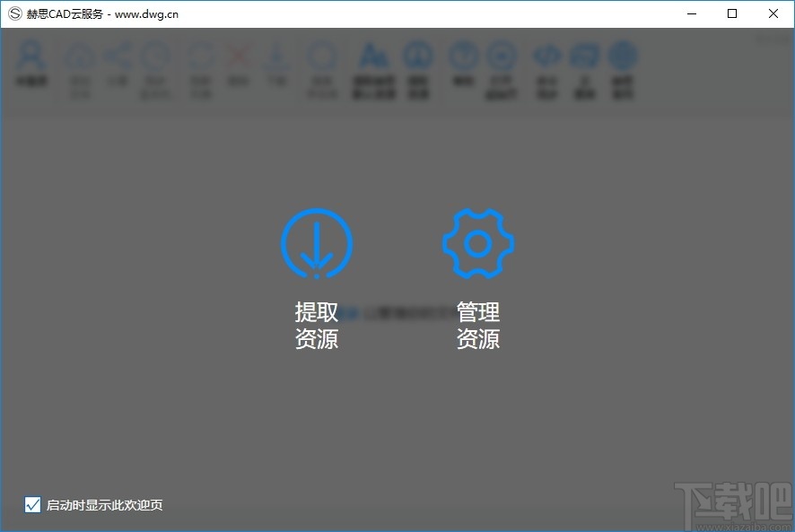Image resolution: width=795 pixels, height=532 pixels.
Task: Select the Aa font tool icon in the toolbar
Action: click(x=373, y=56)
